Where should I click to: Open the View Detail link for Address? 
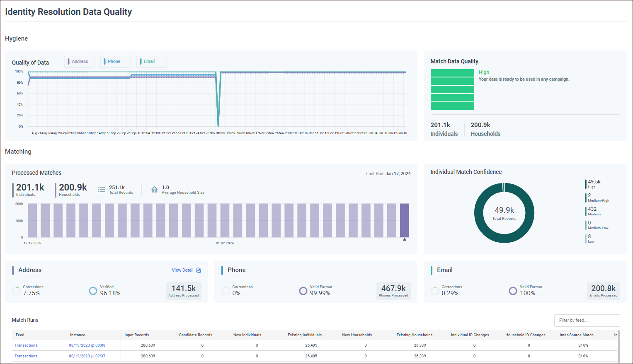(182, 270)
